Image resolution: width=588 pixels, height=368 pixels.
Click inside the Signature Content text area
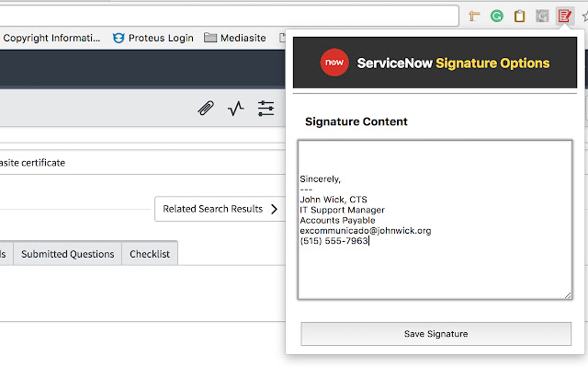pyautogui.click(x=435, y=220)
